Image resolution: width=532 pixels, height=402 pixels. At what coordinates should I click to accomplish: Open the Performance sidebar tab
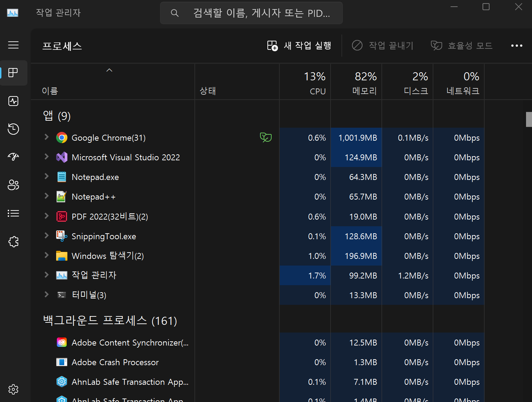pos(13,101)
